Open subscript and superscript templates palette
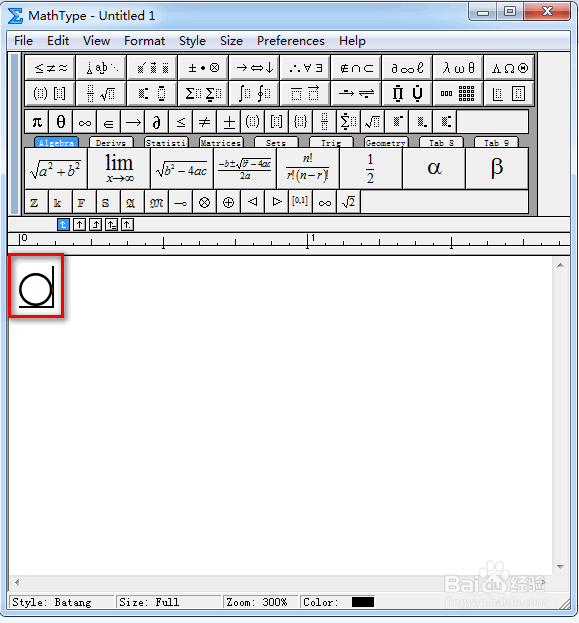The height and width of the screenshot is (623, 579). pos(153,93)
